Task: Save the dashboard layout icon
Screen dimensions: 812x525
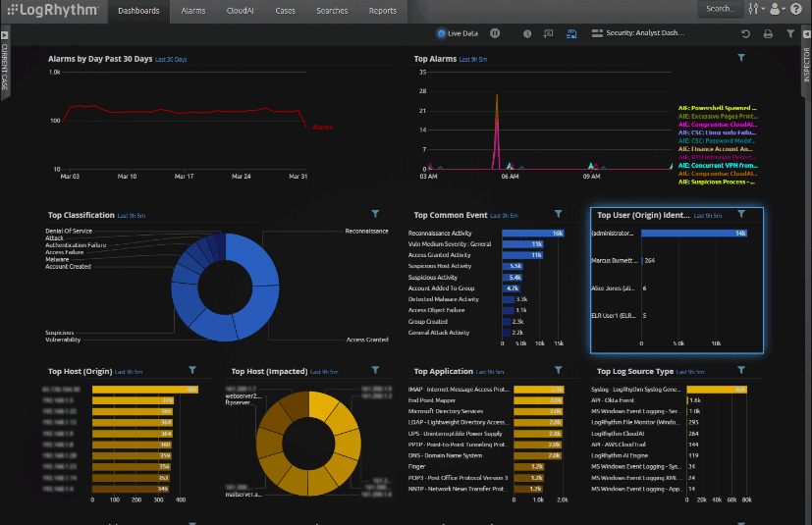Action: 571,33
